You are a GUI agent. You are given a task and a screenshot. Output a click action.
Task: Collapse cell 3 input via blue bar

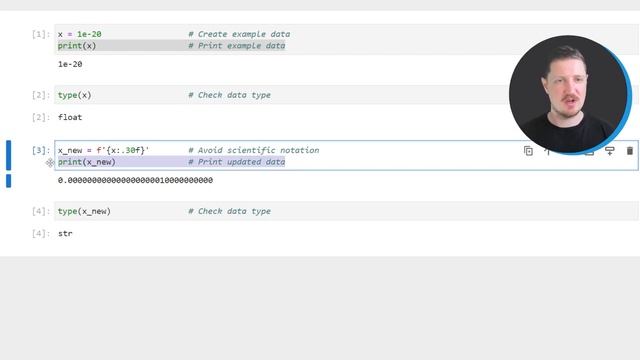tap(8, 155)
